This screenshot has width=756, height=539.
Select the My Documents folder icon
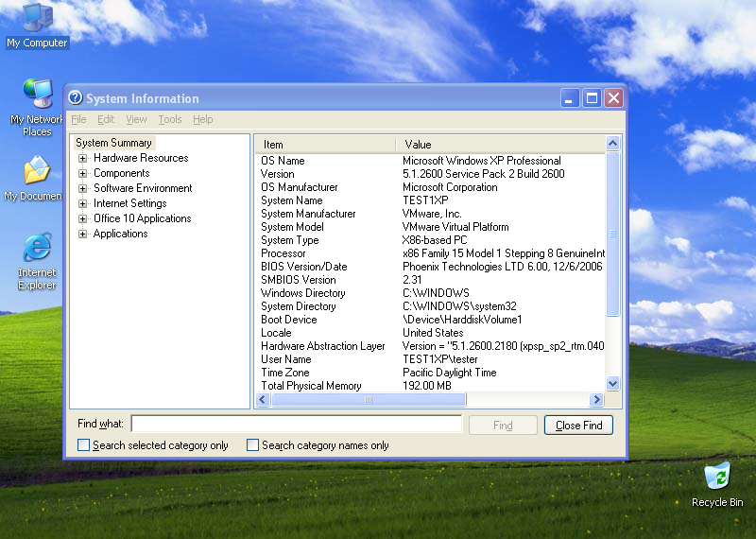[x=34, y=178]
